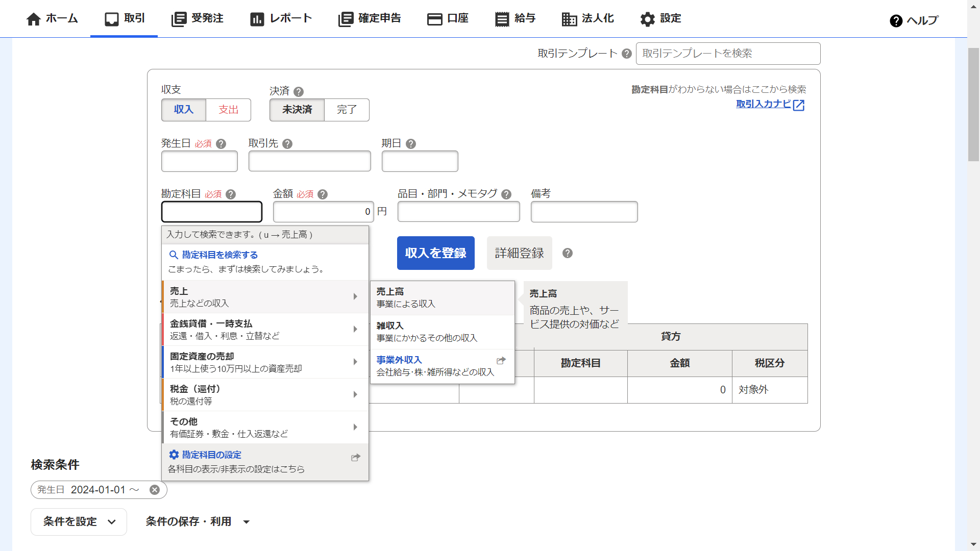Click the help icon next to 決済
The height and width of the screenshot is (551, 980).
coord(299,92)
